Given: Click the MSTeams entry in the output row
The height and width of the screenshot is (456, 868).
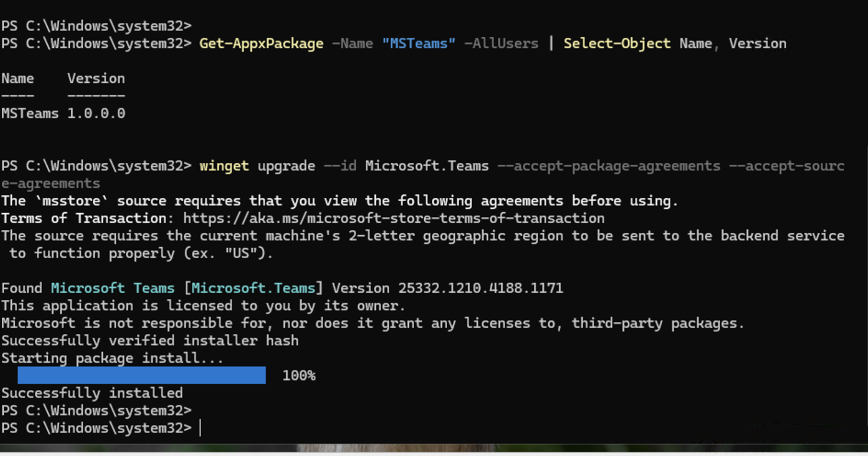Looking at the screenshot, I should [30, 114].
